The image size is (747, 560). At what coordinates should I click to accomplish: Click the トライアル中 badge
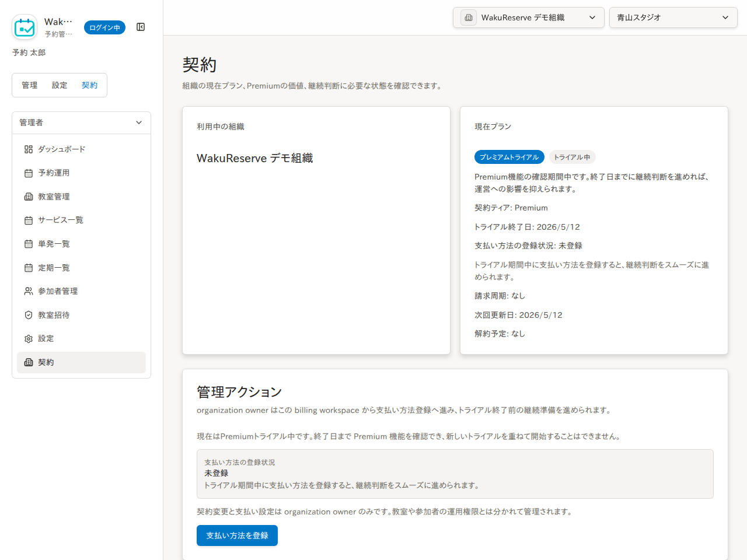tap(572, 157)
